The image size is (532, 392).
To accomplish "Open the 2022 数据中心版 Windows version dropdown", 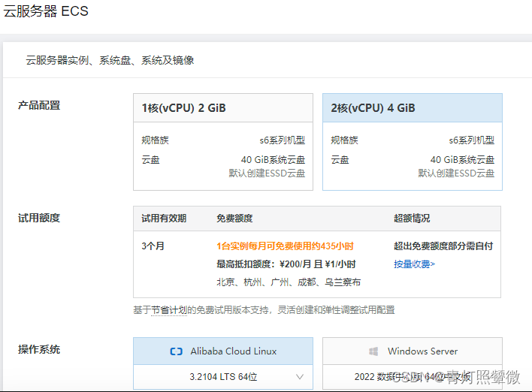I will point(413,377).
